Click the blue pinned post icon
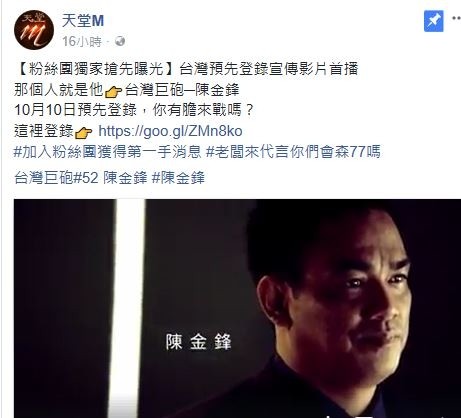The height and width of the screenshot is (418, 461). [x=434, y=21]
